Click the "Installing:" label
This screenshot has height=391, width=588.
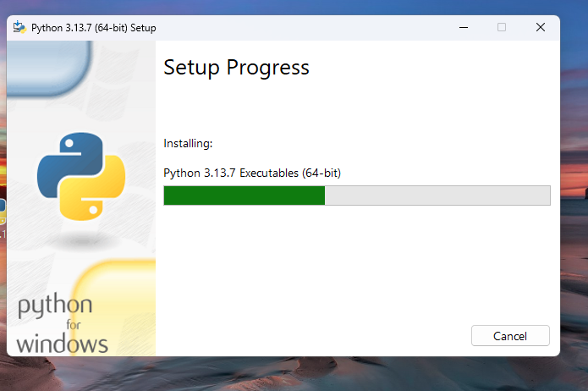pyautogui.click(x=188, y=144)
